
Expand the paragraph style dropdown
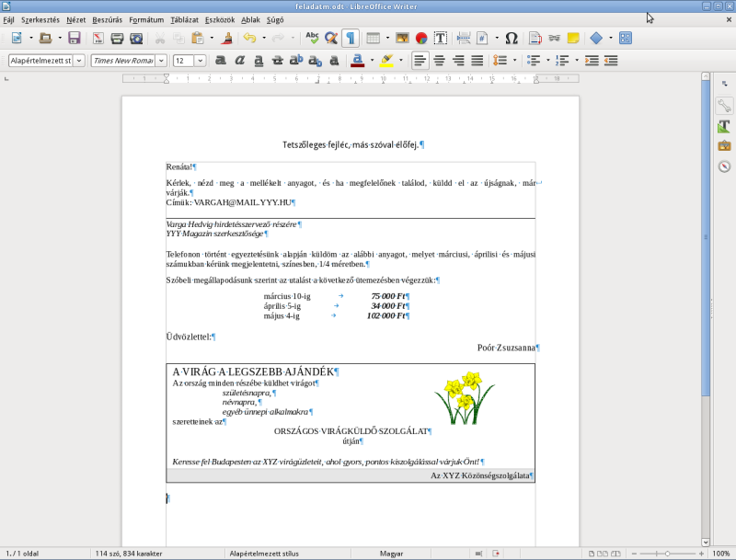79,61
